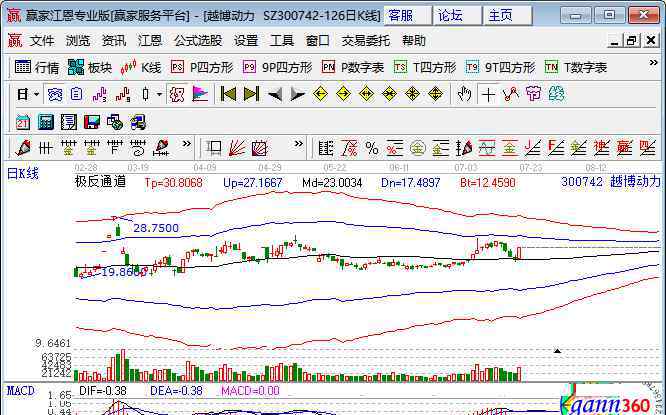
Task: Click the plain vertical grid-lines icon
Action: click(45, 148)
